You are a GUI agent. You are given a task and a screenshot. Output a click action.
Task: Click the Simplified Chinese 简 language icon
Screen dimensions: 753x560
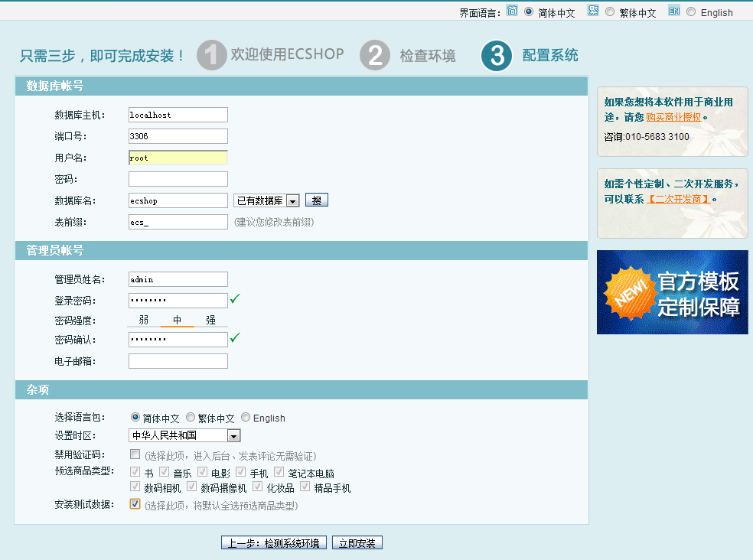(512, 11)
